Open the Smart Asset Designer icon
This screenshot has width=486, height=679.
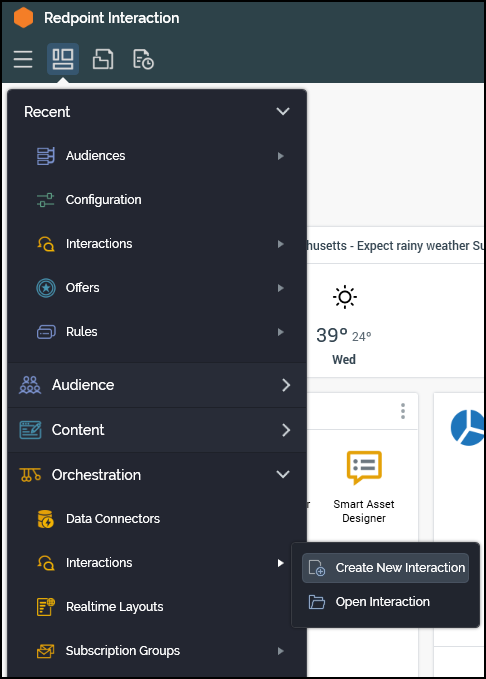[364, 467]
